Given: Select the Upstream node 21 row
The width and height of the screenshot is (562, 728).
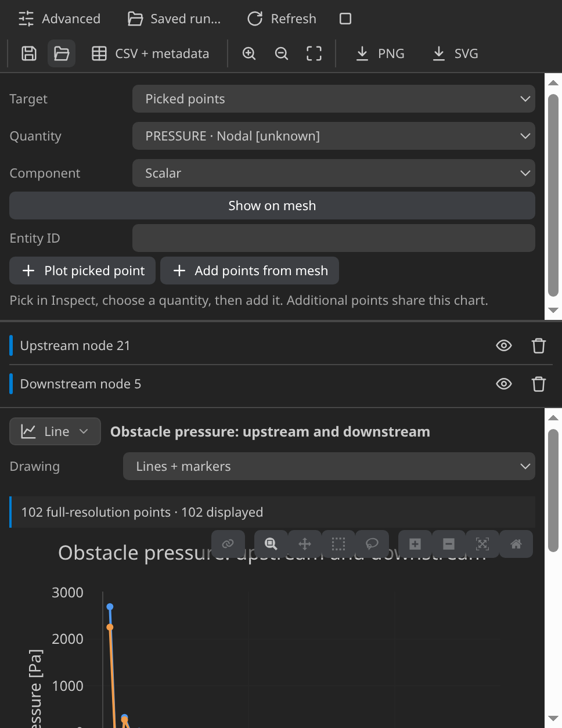Looking at the screenshot, I should coord(281,345).
